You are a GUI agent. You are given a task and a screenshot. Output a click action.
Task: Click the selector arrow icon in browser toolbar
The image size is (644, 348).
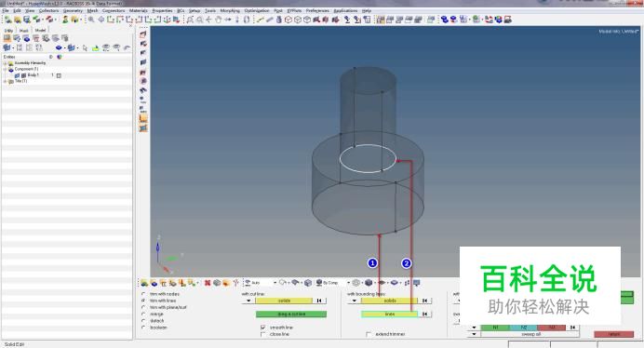[x=85, y=48]
